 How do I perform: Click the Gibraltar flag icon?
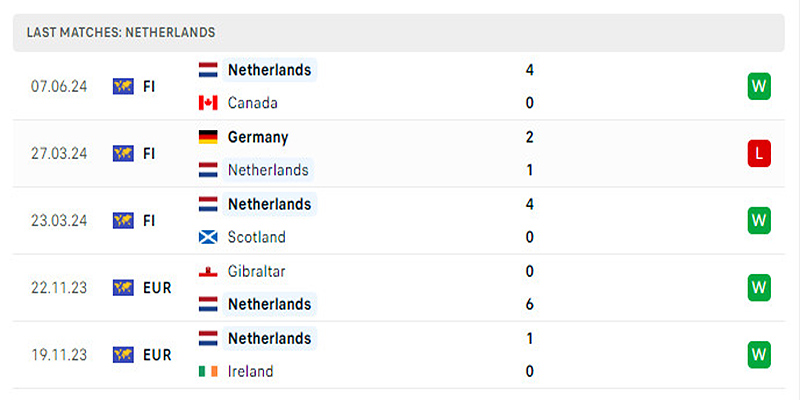tap(208, 271)
